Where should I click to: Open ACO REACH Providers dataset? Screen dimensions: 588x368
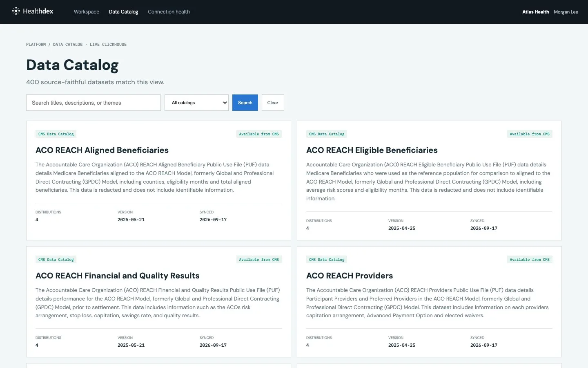[x=350, y=276]
